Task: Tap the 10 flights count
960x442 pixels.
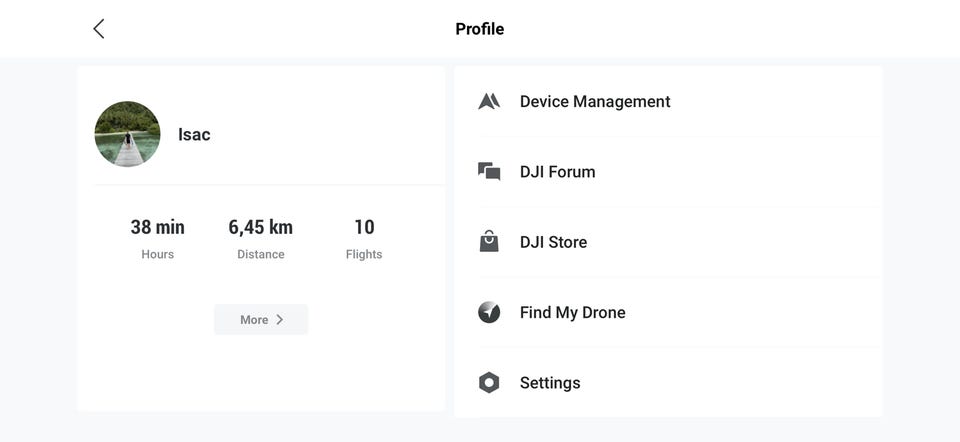Action: click(364, 227)
